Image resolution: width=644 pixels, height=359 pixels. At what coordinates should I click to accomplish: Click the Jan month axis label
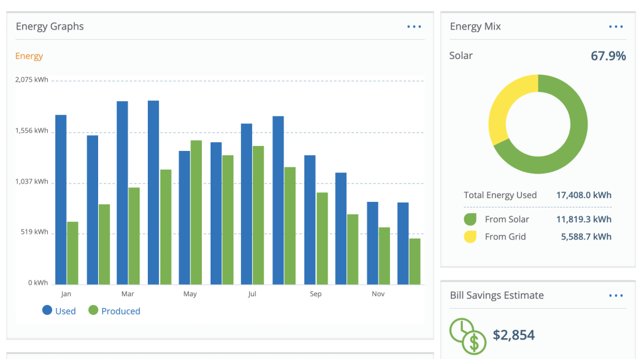tap(66, 294)
